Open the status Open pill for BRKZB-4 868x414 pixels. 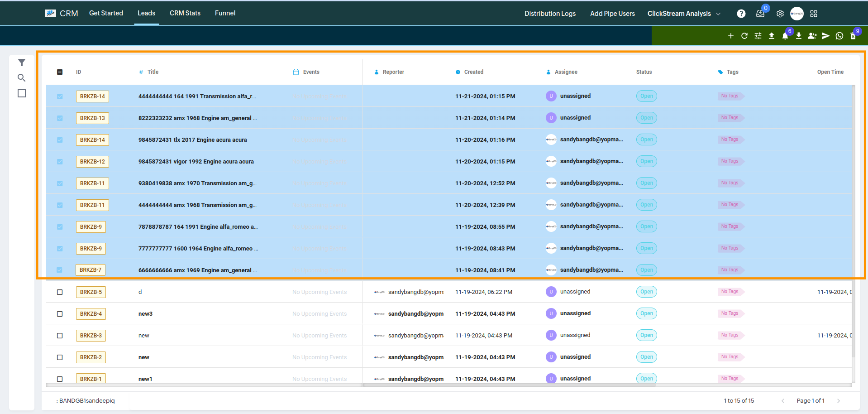click(647, 313)
